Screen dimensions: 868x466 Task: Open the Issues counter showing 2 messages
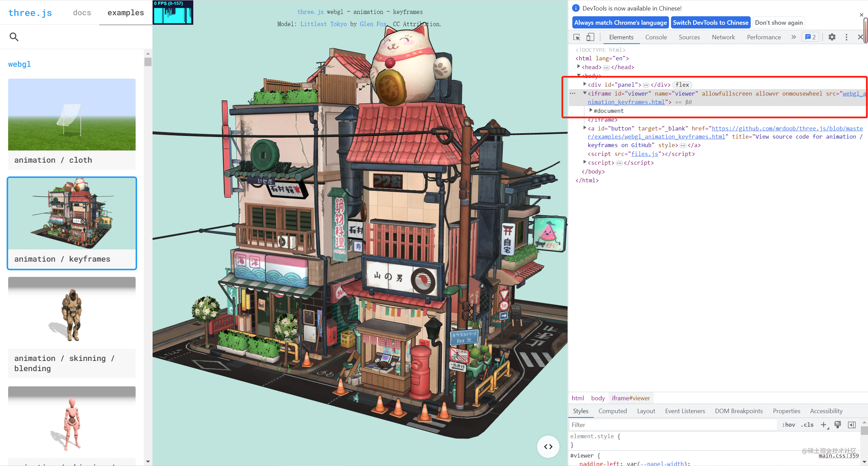coord(810,37)
